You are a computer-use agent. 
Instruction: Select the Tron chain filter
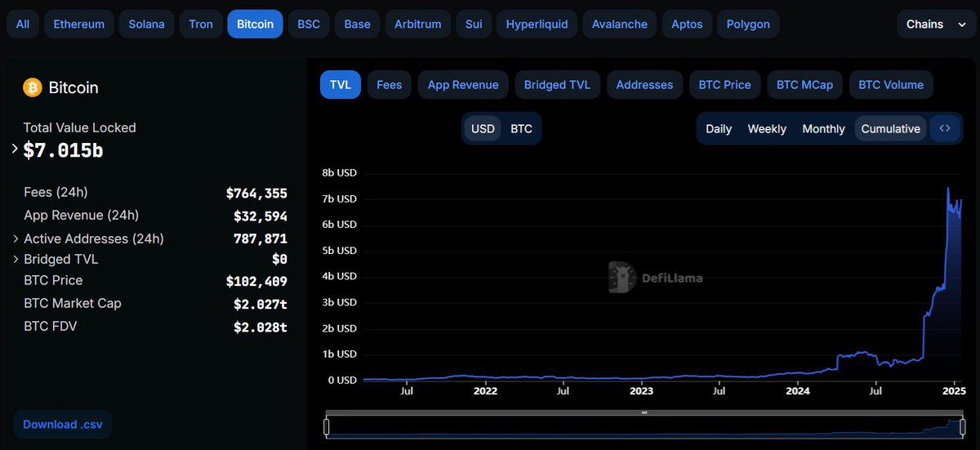point(201,25)
